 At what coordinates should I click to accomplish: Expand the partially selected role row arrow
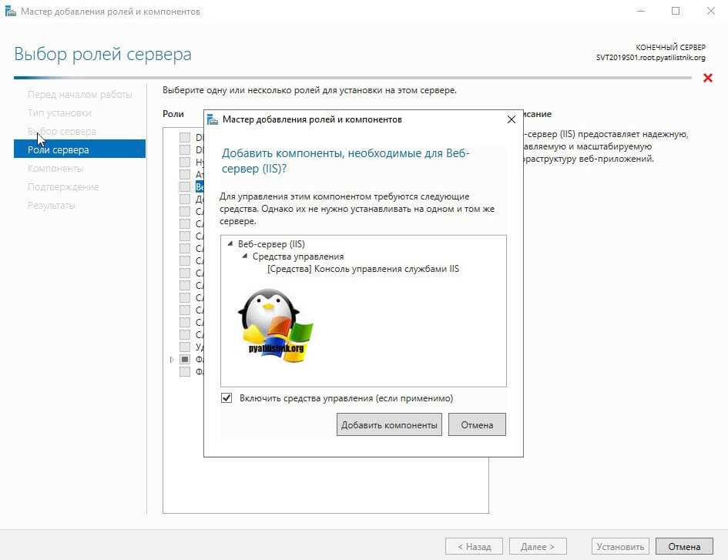tap(172, 360)
